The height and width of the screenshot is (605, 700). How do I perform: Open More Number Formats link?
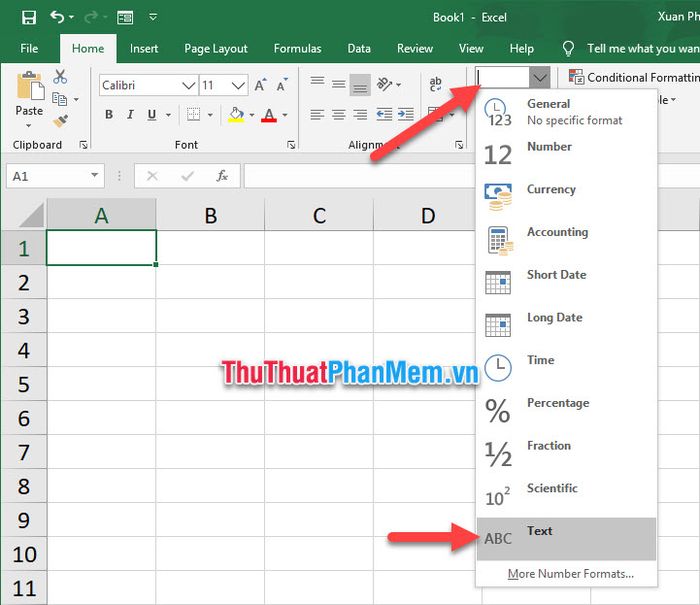pyautogui.click(x=571, y=574)
